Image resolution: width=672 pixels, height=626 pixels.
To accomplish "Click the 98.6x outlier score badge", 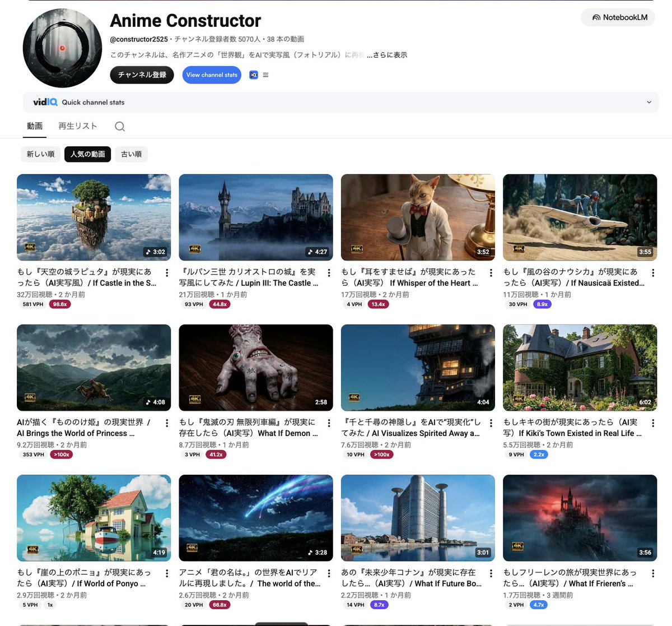I will 60,304.
